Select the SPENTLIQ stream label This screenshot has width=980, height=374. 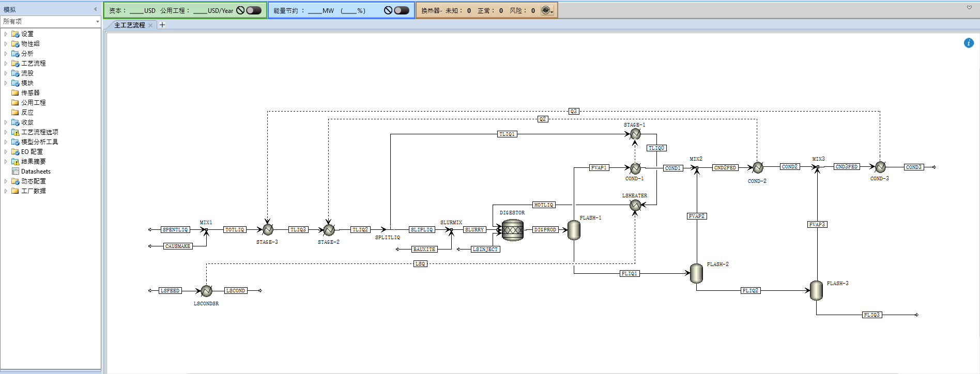175,229
